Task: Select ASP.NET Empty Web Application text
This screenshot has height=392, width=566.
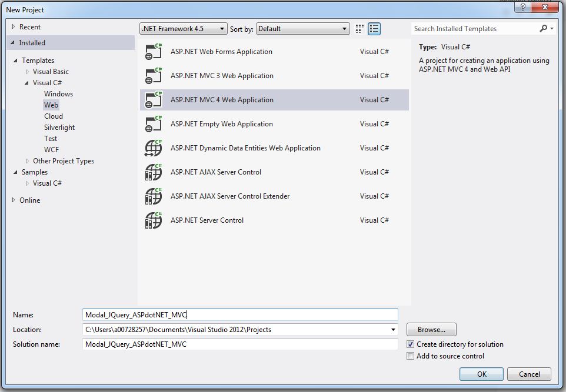Action: 222,124
